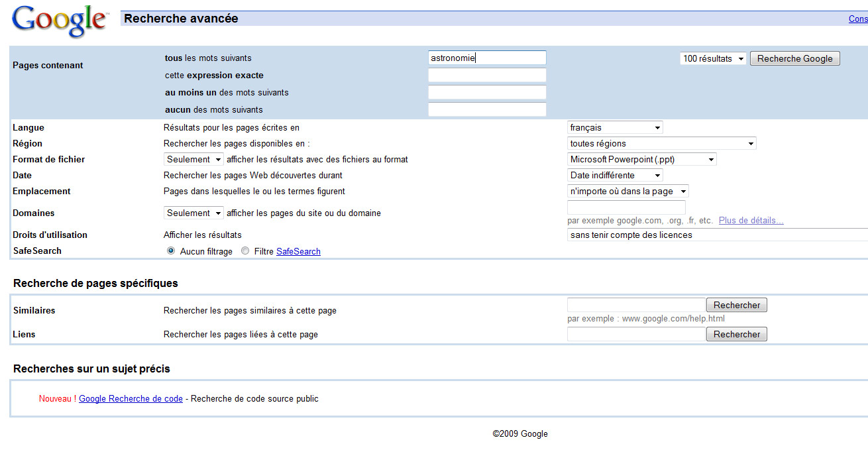Click the 'Format de fichier' label

49,160
